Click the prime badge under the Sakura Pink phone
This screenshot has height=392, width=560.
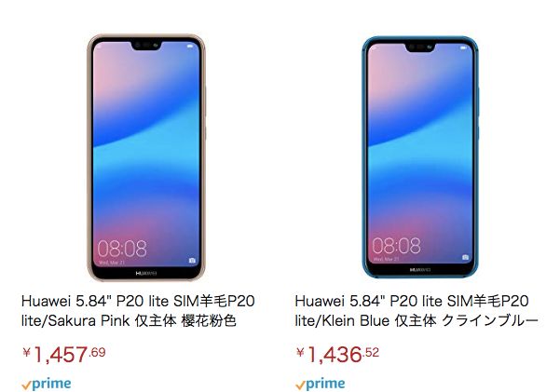[46, 385]
